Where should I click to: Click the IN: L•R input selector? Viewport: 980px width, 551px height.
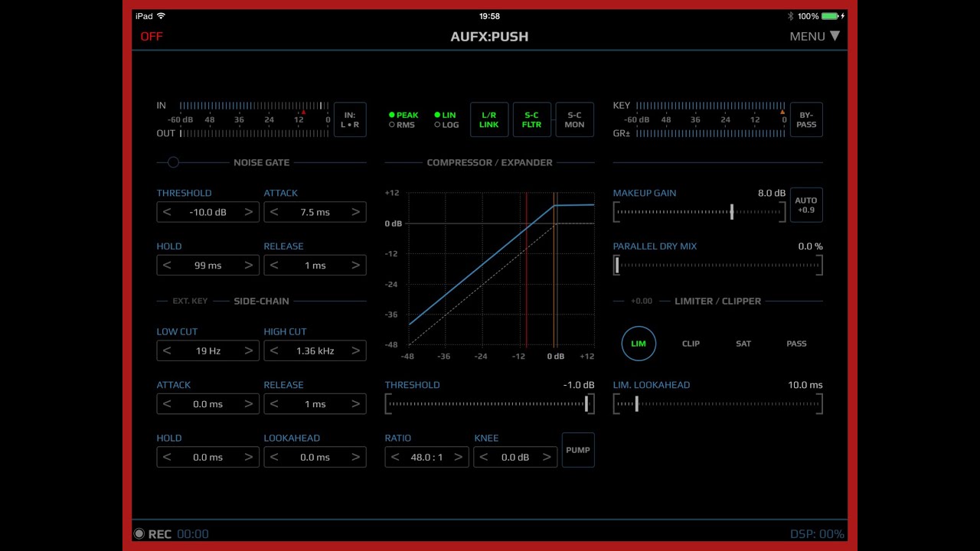[x=350, y=119]
